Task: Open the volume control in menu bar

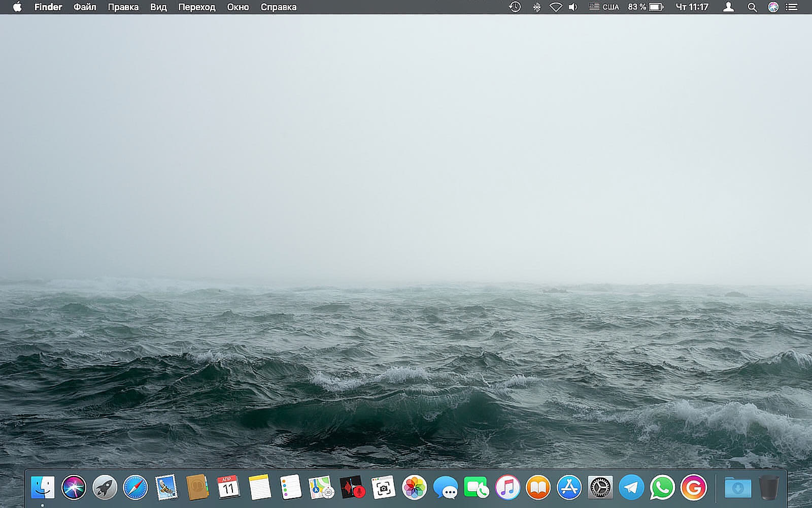Action: (573, 7)
